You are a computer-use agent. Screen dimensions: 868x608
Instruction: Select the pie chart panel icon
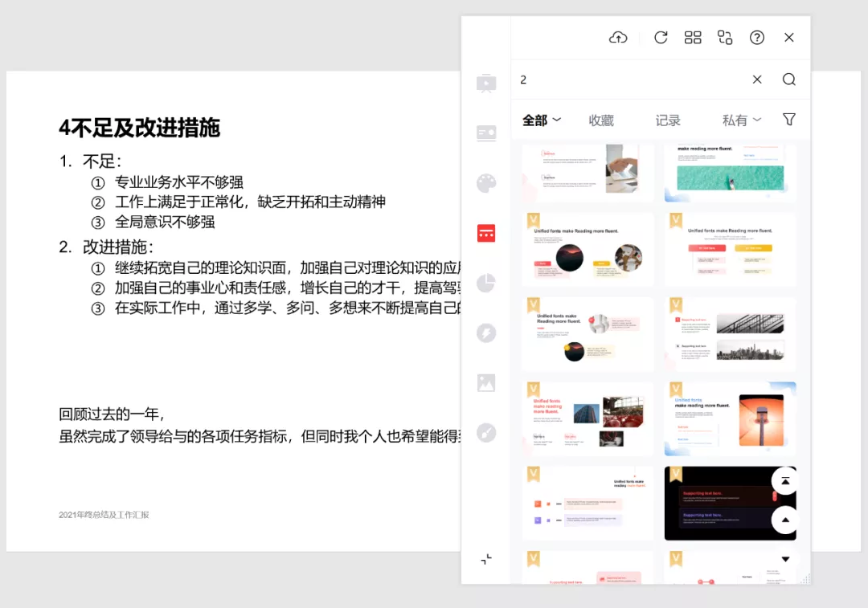486,283
